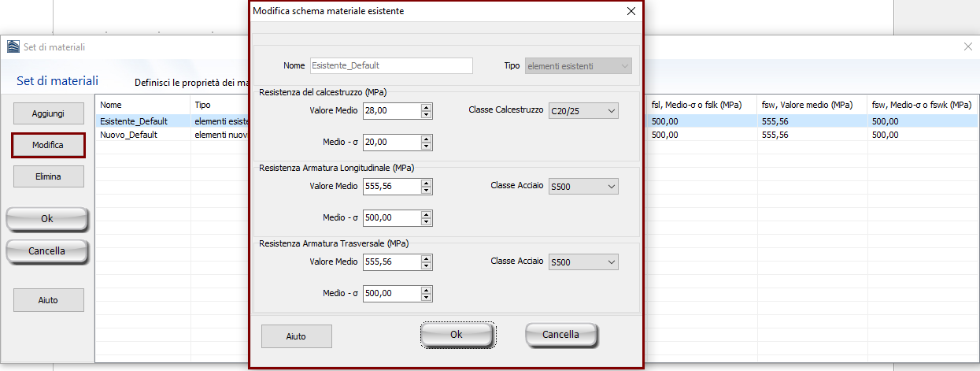
Task: Select the Nuovo_Default row in table
Action: coord(129,135)
